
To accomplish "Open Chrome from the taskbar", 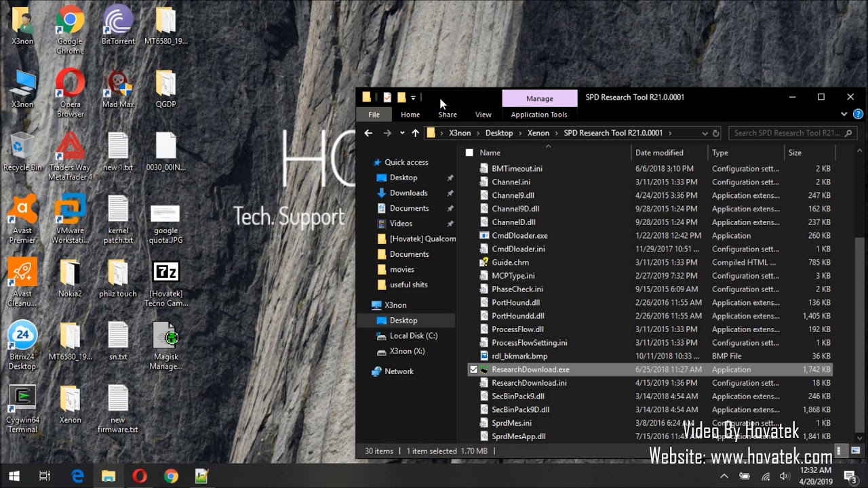I will pyautogui.click(x=171, y=476).
